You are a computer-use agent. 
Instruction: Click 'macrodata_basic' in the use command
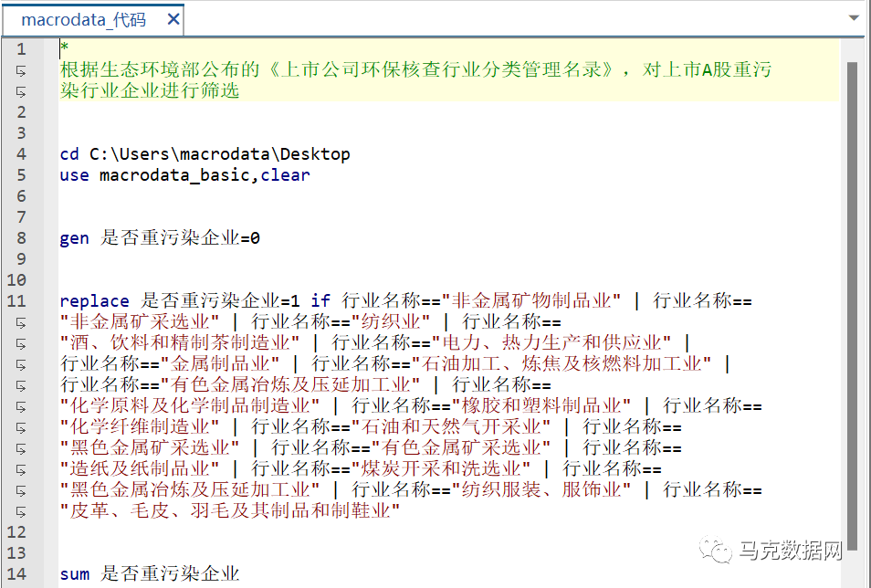(175, 175)
